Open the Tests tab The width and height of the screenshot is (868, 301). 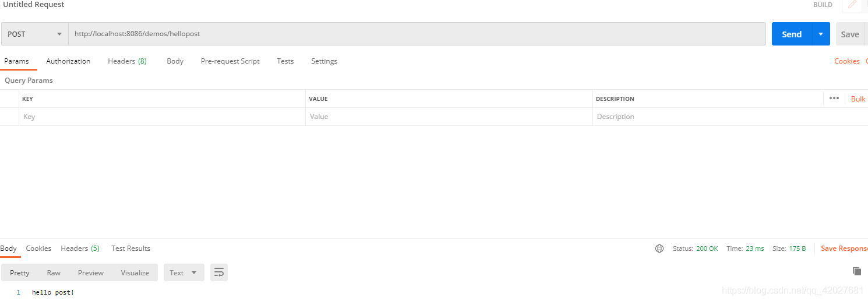[x=285, y=61]
